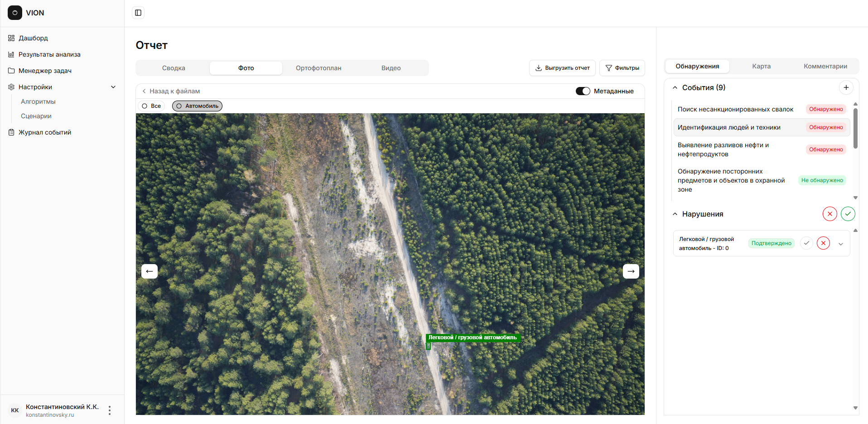Select the Все filter option
The height and width of the screenshot is (424, 868).
pyautogui.click(x=151, y=106)
